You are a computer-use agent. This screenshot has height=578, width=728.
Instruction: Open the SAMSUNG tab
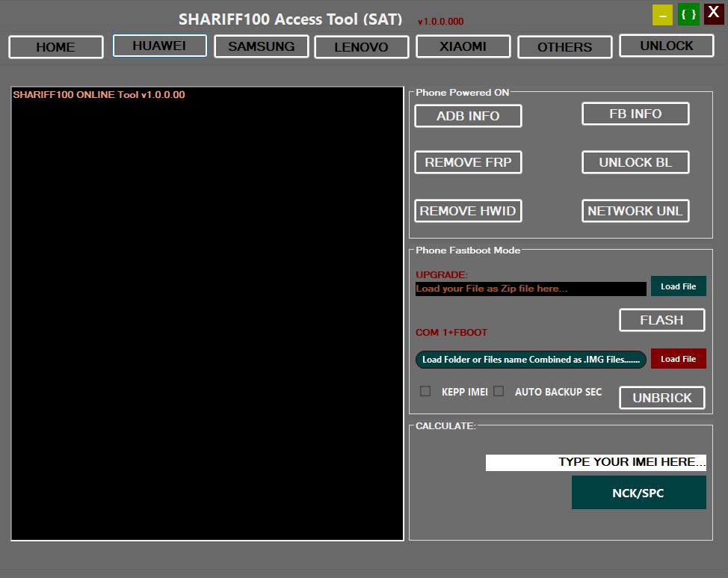(261, 46)
